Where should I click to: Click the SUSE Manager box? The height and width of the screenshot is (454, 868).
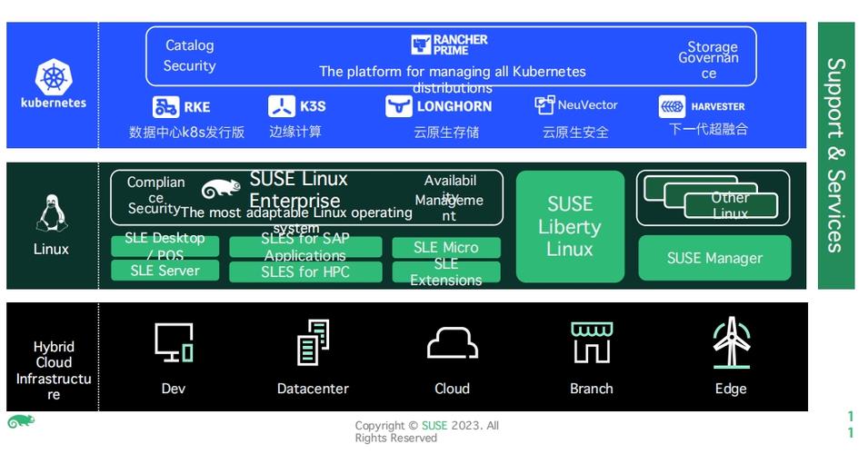(x=714, y=258)
